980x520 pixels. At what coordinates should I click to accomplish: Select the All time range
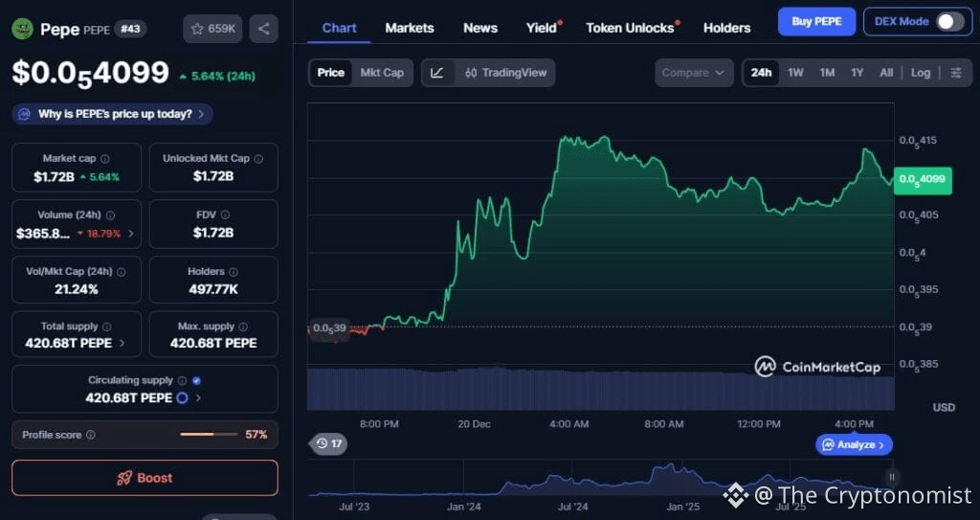pyautogui.click(x=886, y=73)
